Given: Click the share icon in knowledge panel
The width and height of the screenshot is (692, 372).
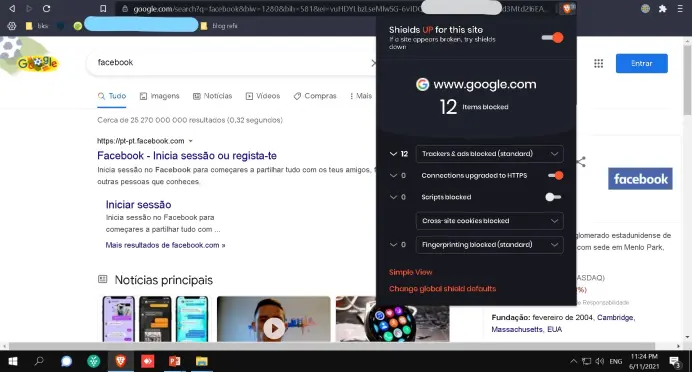Looking at the screenshot, I should coord(581,162).
